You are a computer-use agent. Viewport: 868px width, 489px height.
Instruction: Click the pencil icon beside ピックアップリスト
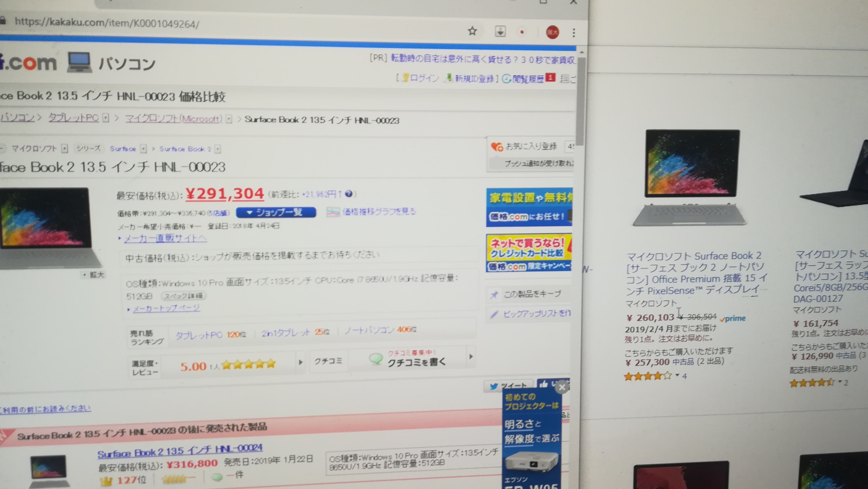(494, 314)
